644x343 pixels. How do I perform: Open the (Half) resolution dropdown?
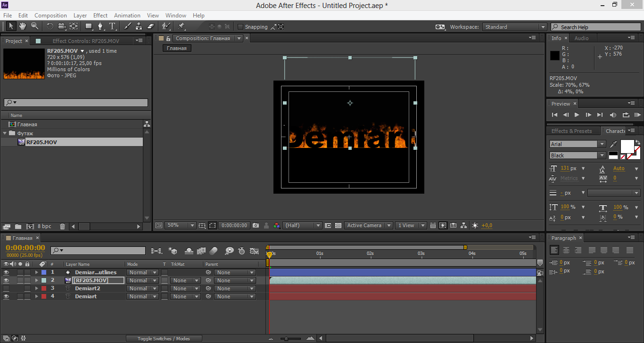(302, 226)
